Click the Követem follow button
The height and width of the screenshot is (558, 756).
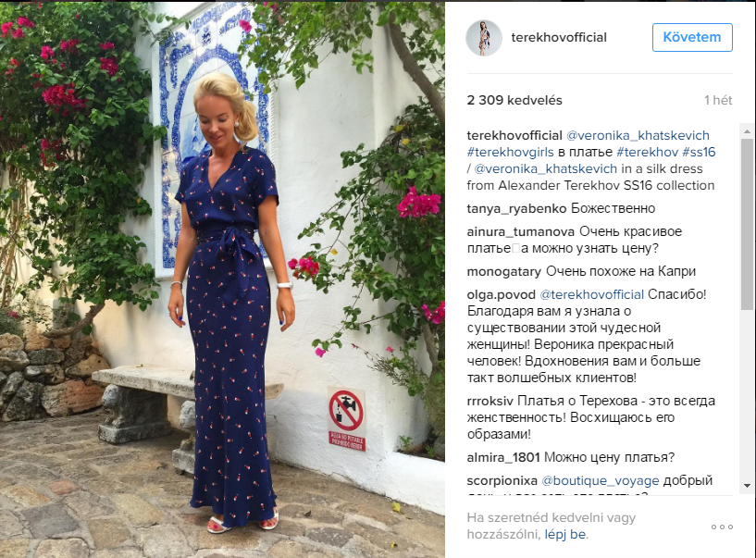pyautogui.click(x=692, y=37)
